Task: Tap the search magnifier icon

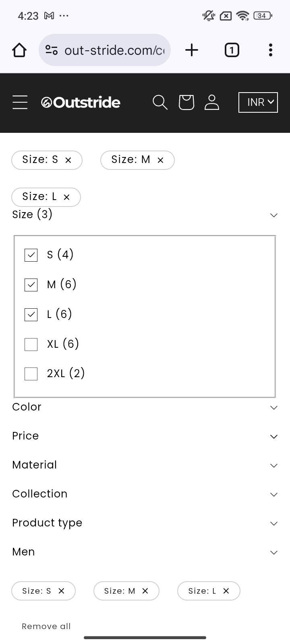Action: click(160, 103)
